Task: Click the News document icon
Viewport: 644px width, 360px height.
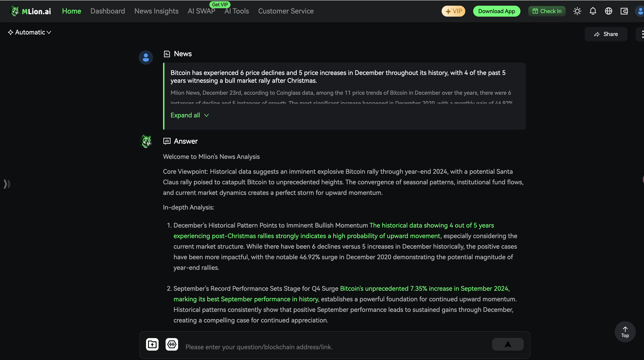Action: 167,54
